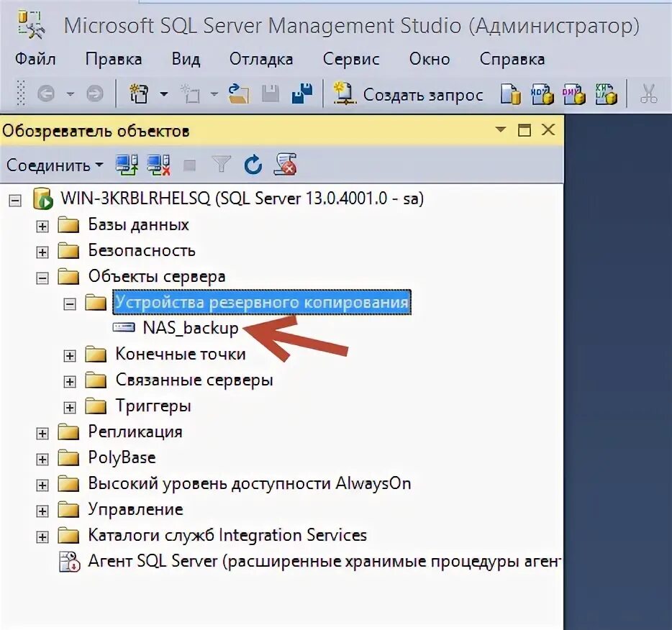
Task: Select Устройства резервного копирования folder
Action: point(262,302)
